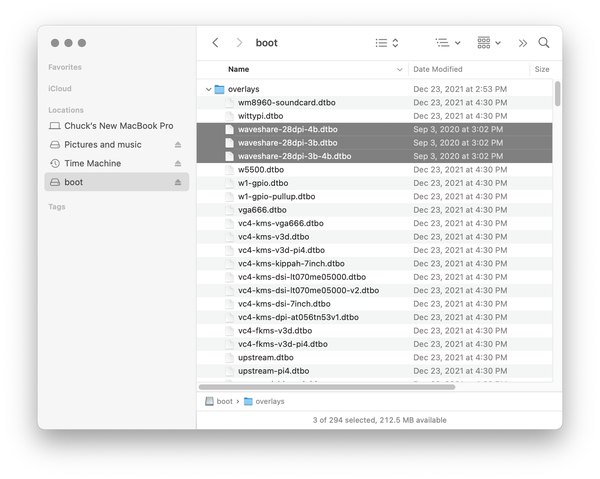Eject the Time Machine volume
The height and width of the screenshot is (479, 600).
178,163
